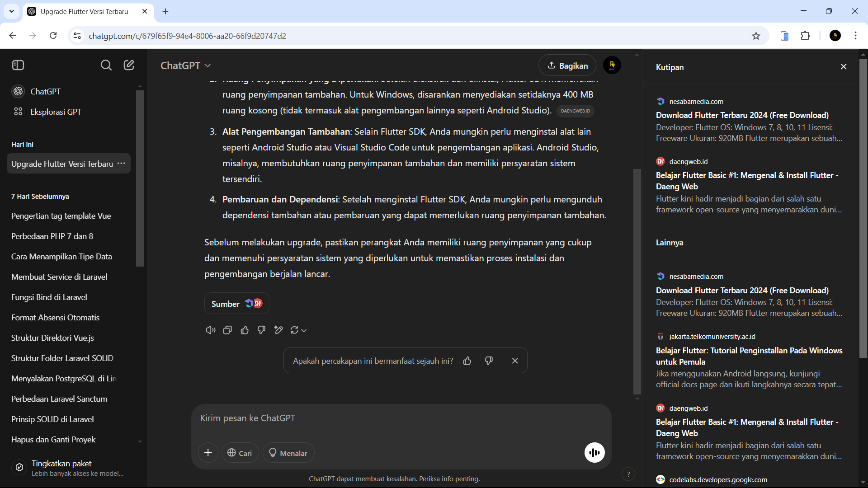Image resolution: width=868 pixels, height=488 pixels.
Task: Start voice mode with waveform button
Action: (594, 452)
